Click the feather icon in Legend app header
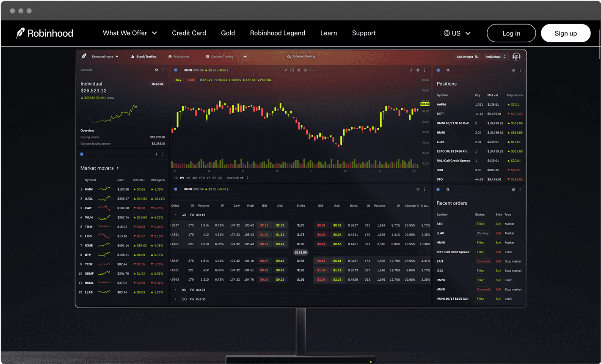Image resolution: width=601 pixels, height=364 pixels. point(84,56)
